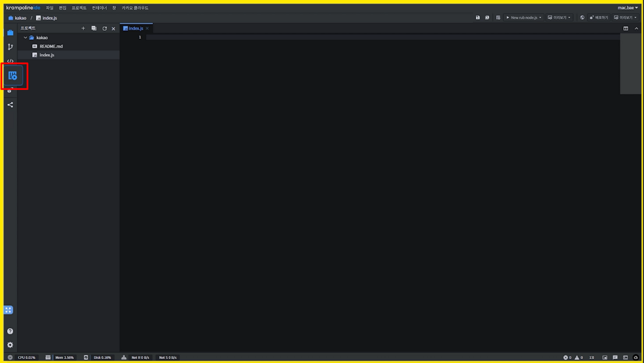The height and width of the screenshot is (363, 644).
Task: Click the Disk 0.16% status text
Action: [x=102, y=358]
